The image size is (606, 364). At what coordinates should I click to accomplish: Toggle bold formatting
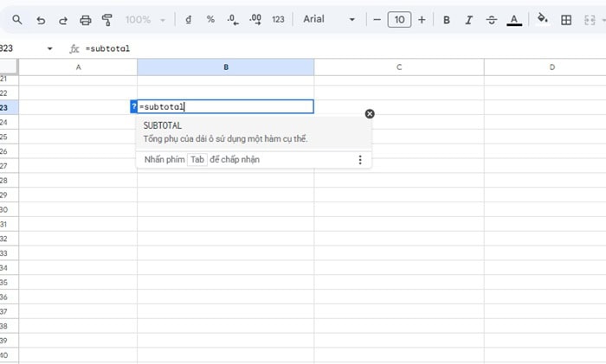point(447,20)
